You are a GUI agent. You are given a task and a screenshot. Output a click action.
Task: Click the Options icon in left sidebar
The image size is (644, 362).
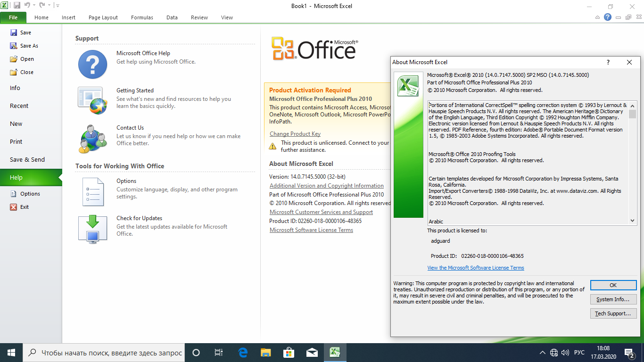(x=14, y=194)
